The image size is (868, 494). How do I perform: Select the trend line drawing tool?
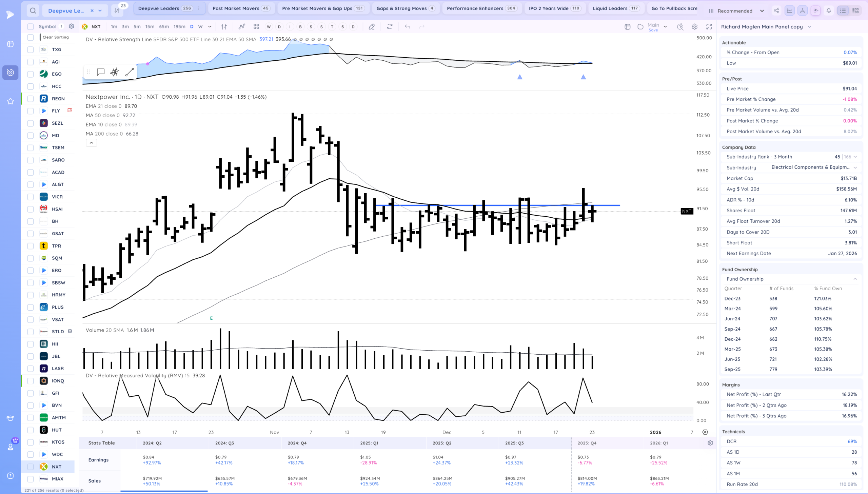[130, 72]
